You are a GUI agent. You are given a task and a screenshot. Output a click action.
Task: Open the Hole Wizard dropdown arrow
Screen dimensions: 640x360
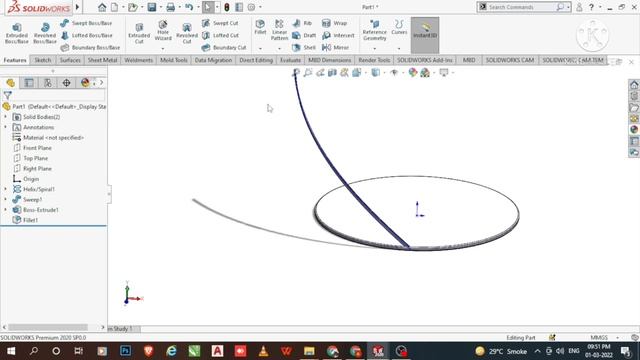click(163, 49)
